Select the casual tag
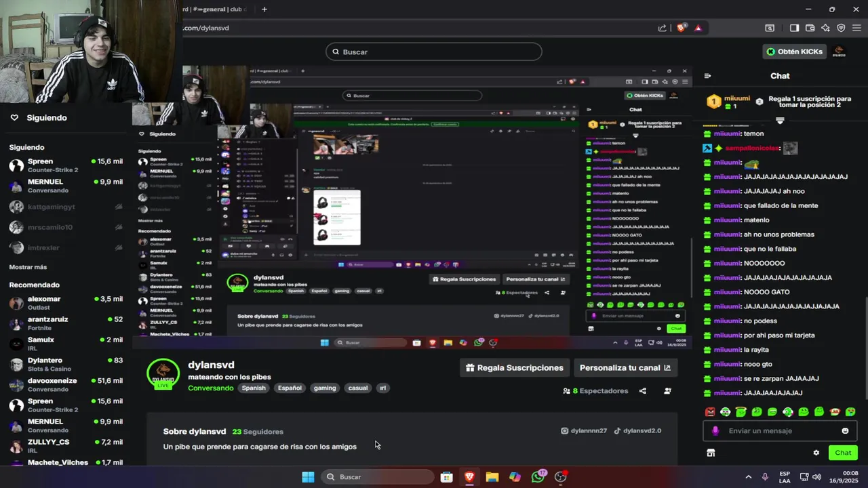The image size is (868, 488). coord(358,388)
